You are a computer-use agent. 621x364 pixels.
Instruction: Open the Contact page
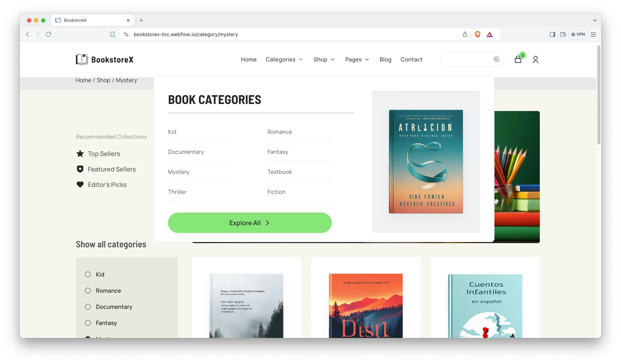click(411, 59)
